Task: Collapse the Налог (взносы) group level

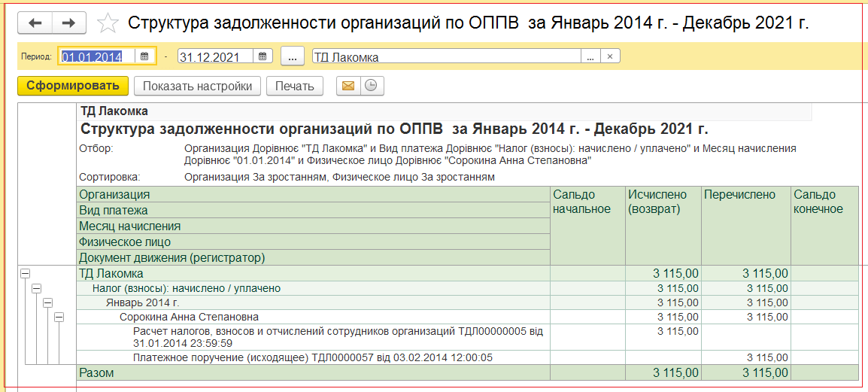Action: (36, 288)
